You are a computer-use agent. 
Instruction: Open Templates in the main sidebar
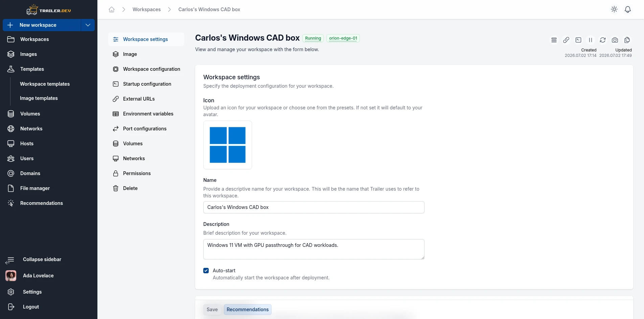(x=49, y=69)
